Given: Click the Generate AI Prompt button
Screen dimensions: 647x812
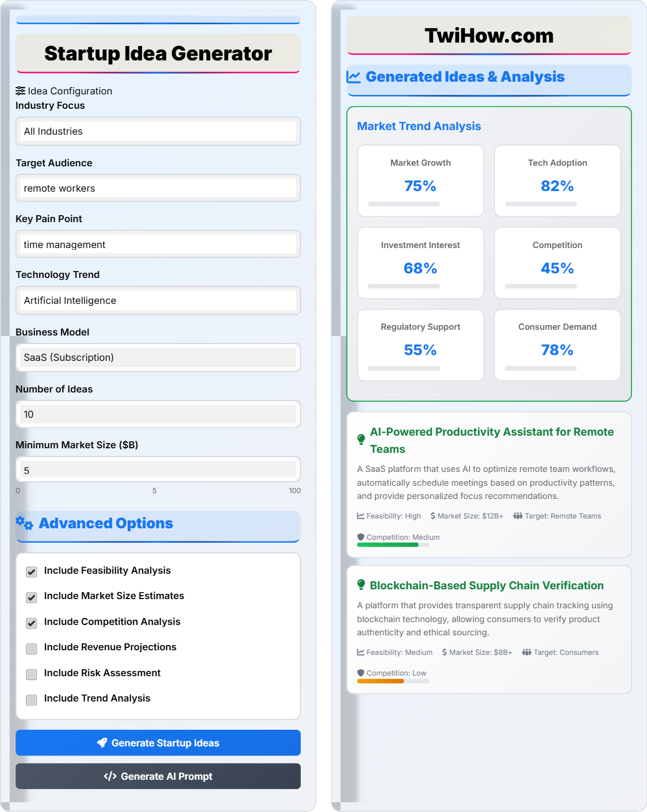Looking at the screenshot, I should tap(158, 776).
